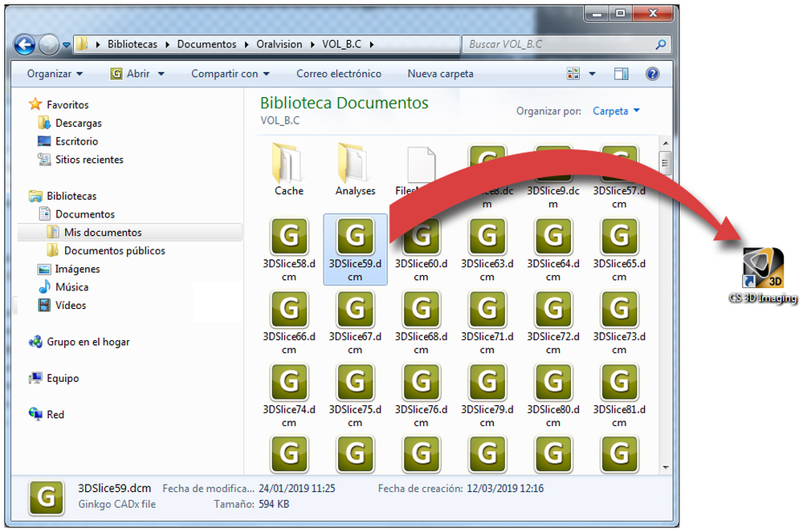This screenshot has width=803, height=532.
Task: Click the Help question mark icon
Action: (652, 74)
